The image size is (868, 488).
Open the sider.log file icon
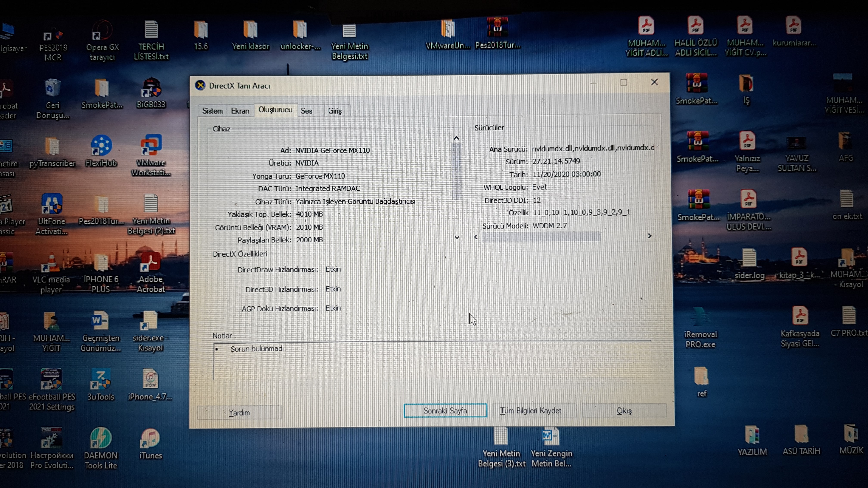749,264
